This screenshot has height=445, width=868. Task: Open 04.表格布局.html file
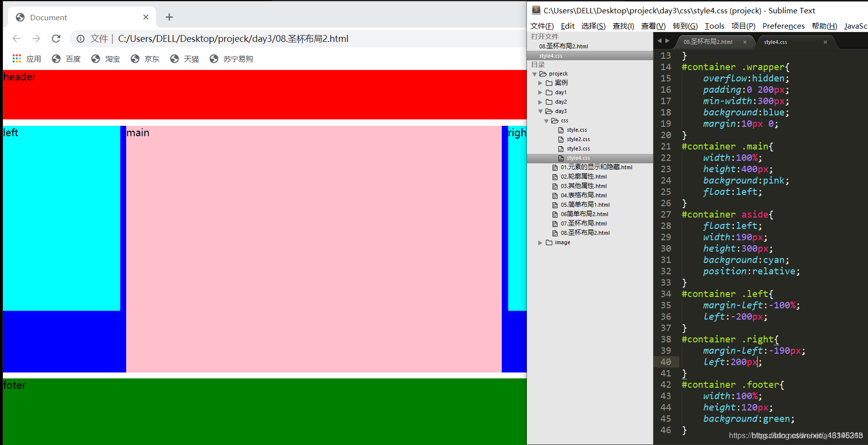tap(584, 195)
